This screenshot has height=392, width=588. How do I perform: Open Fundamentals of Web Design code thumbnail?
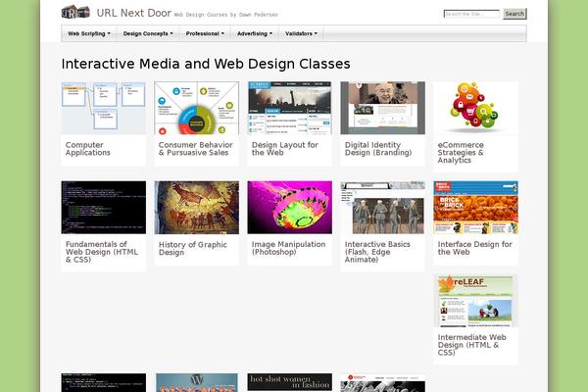coord(104,208)
